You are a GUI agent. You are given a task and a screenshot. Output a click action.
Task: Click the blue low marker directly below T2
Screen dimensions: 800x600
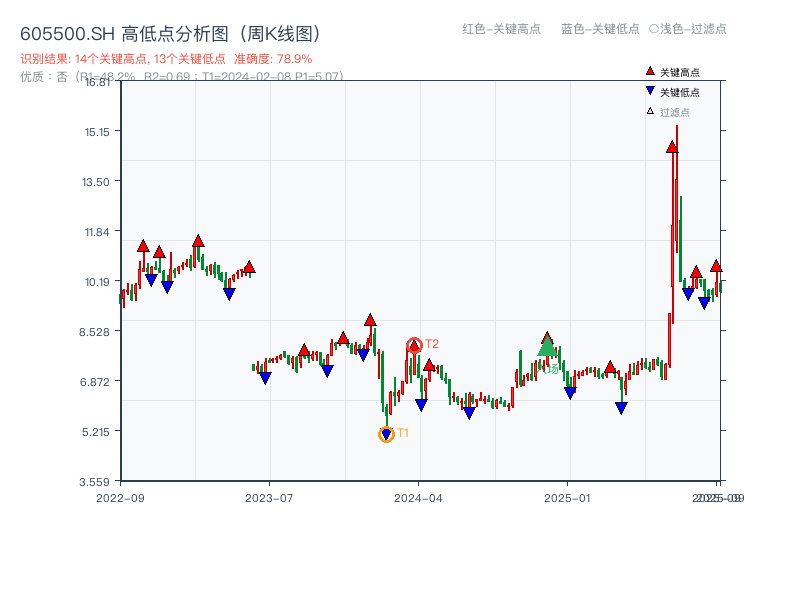[x=421, y=405]
